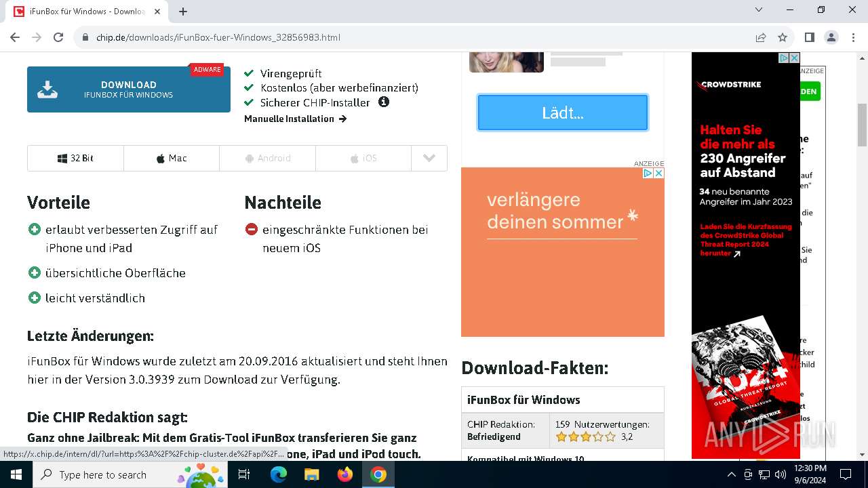The height and width of the screenshot is (488, 868).
Task: Click 'CHIP Redaktion: Befriedigend' cell
Action: 505,430
